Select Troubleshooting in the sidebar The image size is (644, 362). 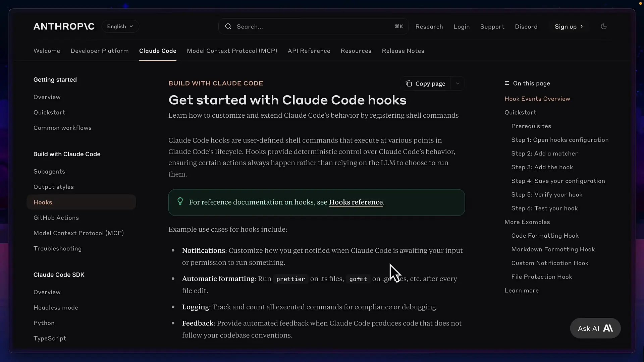pos(57,248)
